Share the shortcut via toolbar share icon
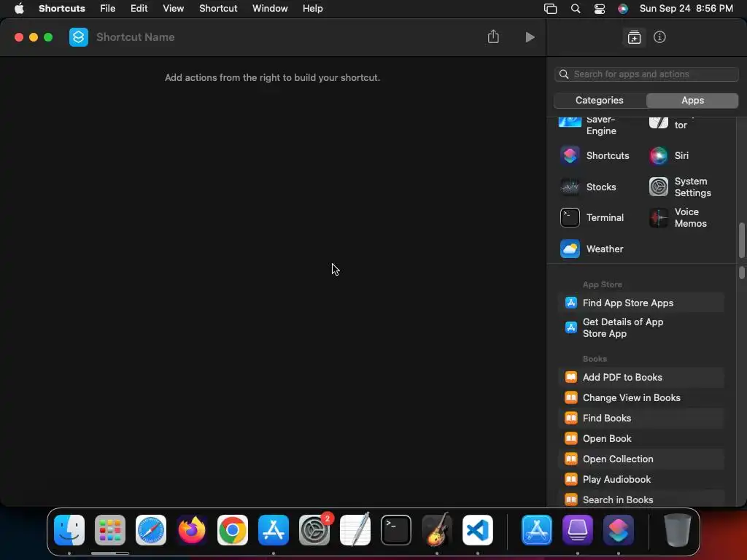The height and width of the screenshot is (560, 747). (493, 36)
